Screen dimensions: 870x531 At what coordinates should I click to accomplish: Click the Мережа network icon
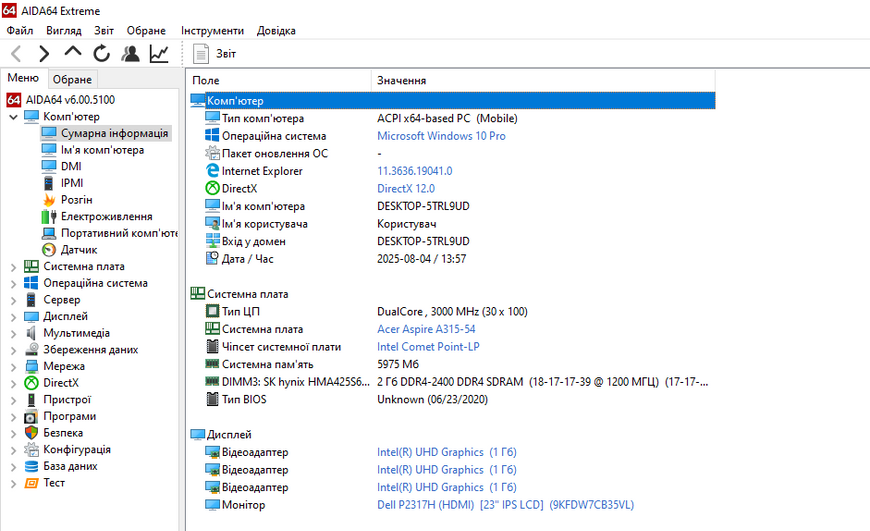pos(32,366)
